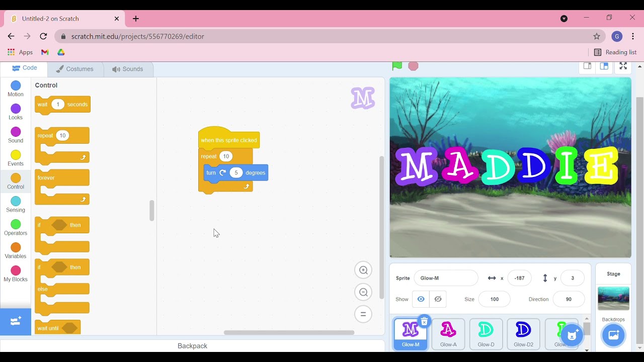Open a new browser tab
This screenshot has width=644, height=362.
tap(136, 19)
